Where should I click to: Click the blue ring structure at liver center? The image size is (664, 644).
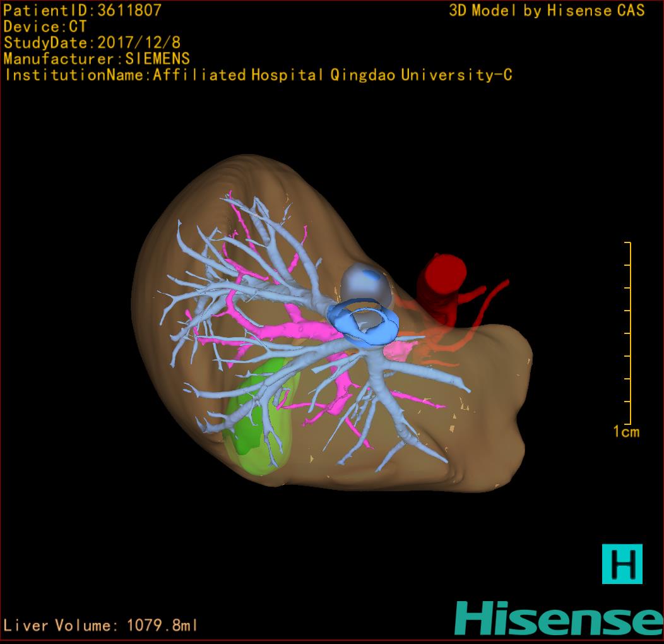(x=366, y=324)
